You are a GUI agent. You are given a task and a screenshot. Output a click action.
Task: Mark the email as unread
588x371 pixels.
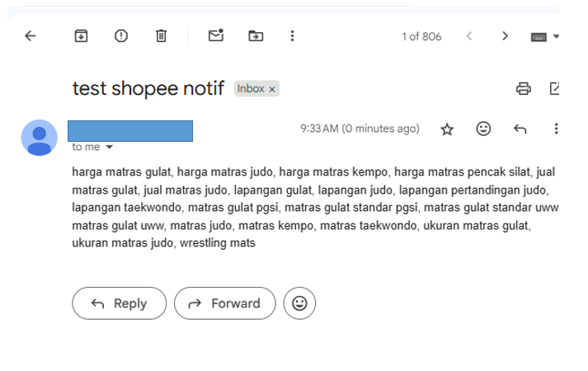(x=216, y=35)
